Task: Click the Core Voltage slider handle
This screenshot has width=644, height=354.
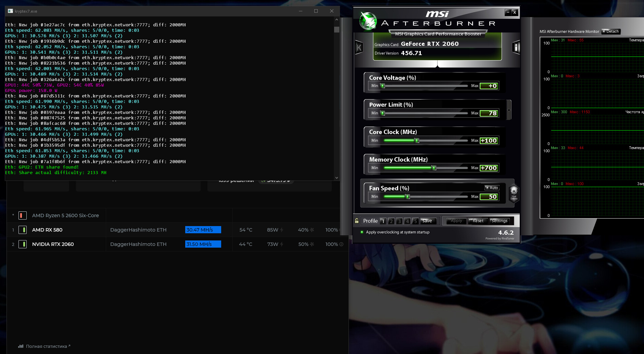Action: [x=383, y=86]
